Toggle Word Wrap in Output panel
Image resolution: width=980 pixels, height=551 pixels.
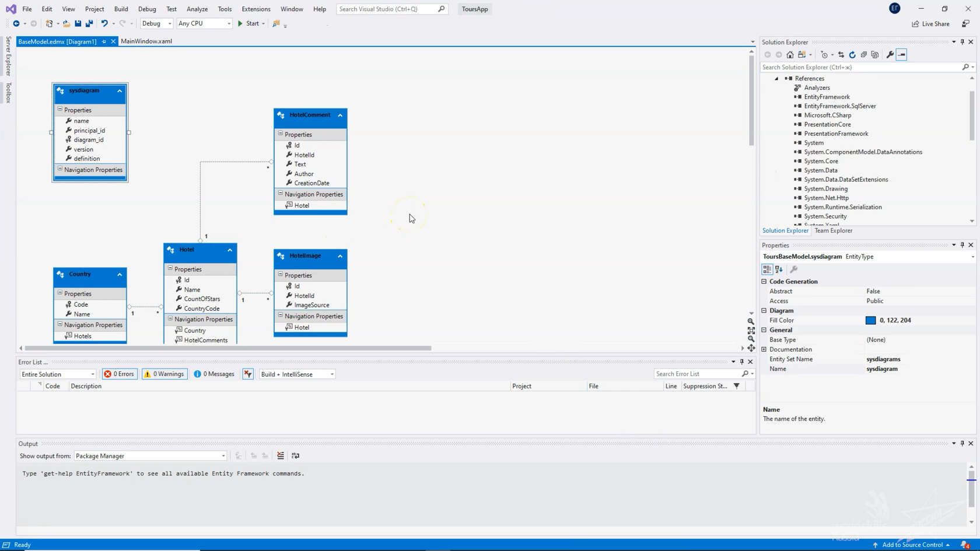click(296, 456)
